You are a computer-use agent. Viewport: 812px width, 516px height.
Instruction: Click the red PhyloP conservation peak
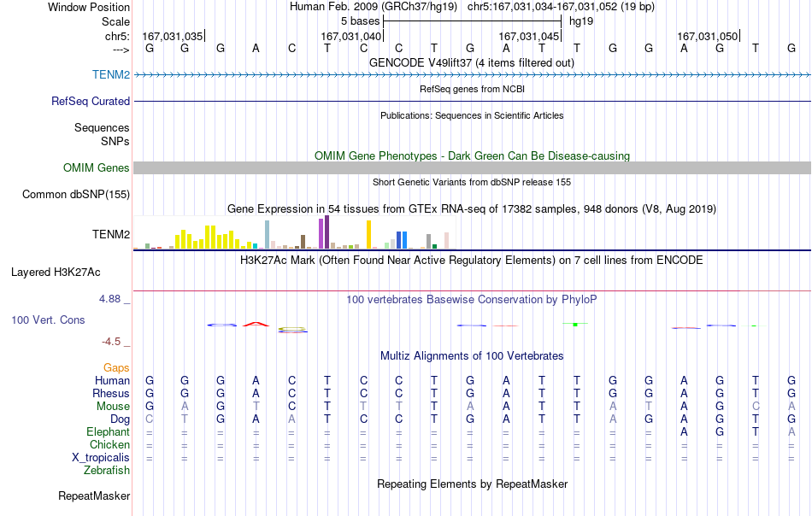tap(256, 324)
